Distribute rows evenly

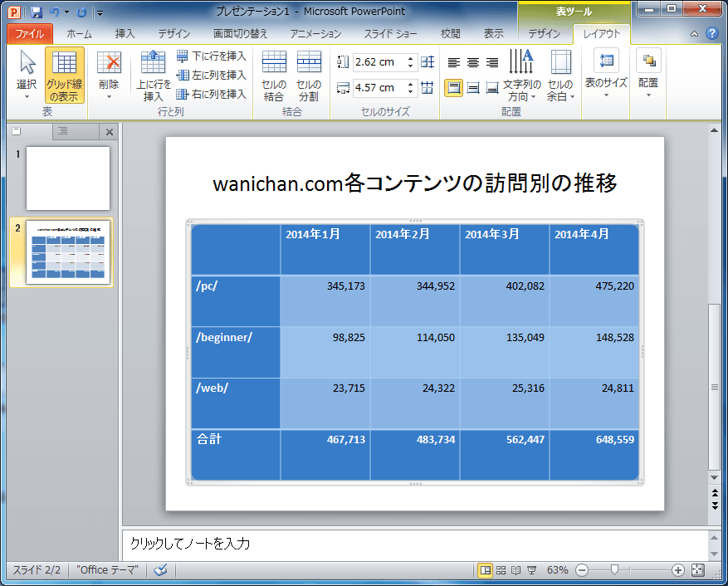coord(428,61)
